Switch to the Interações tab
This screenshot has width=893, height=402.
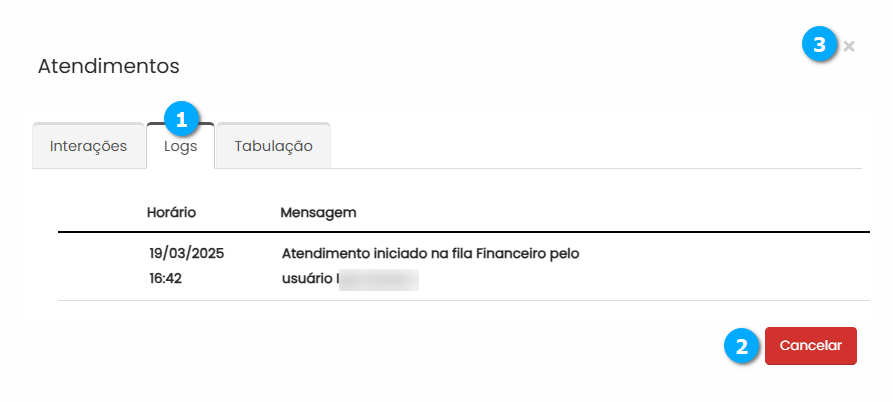(89, 146)
